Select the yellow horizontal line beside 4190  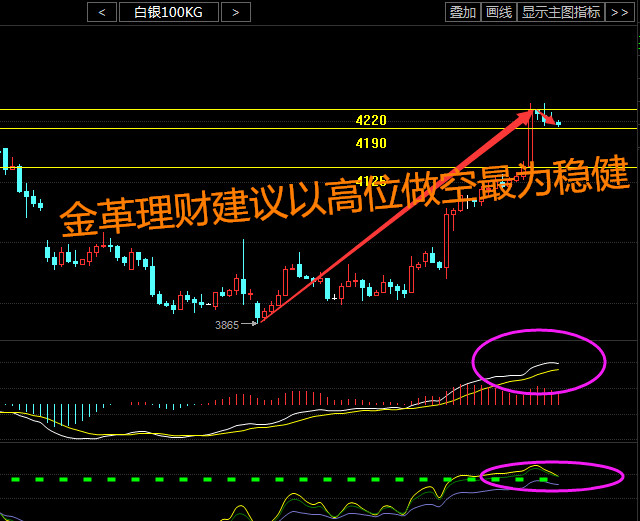coord(200,128)
